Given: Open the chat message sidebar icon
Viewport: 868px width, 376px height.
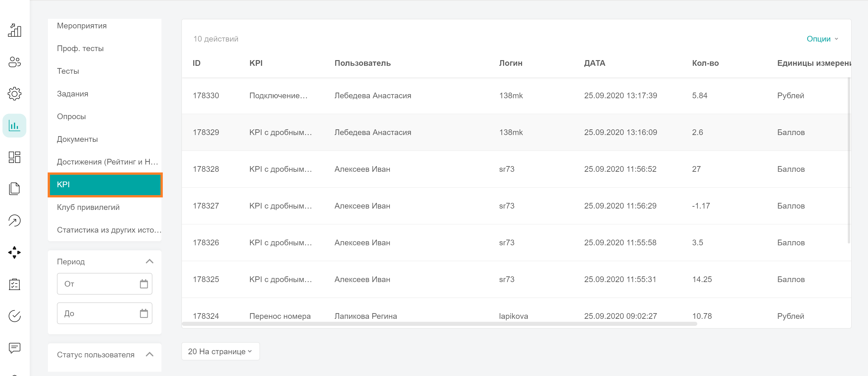Looking at the screenshot, I should pos(15,348).
